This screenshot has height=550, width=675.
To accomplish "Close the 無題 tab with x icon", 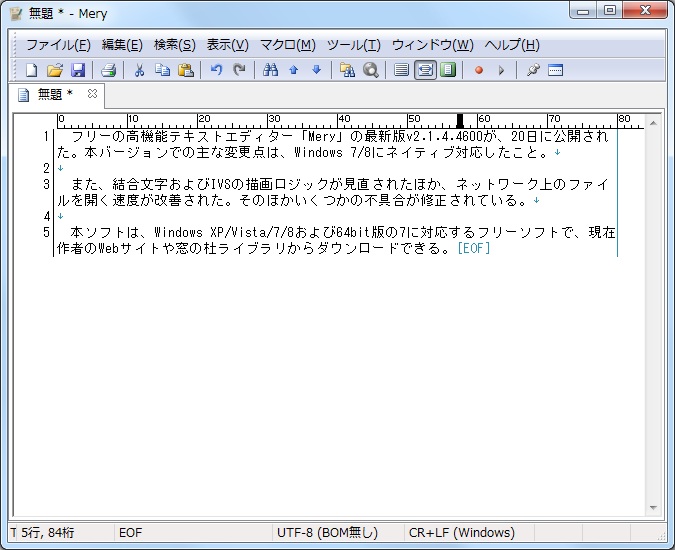I will pyautogui.click(x=92, y=93).
